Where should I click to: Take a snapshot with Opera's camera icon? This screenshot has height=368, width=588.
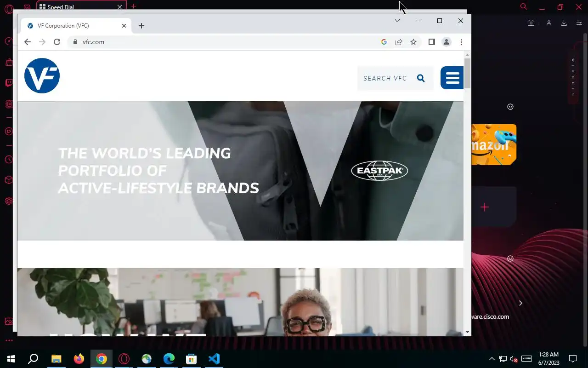pos(531,23)
